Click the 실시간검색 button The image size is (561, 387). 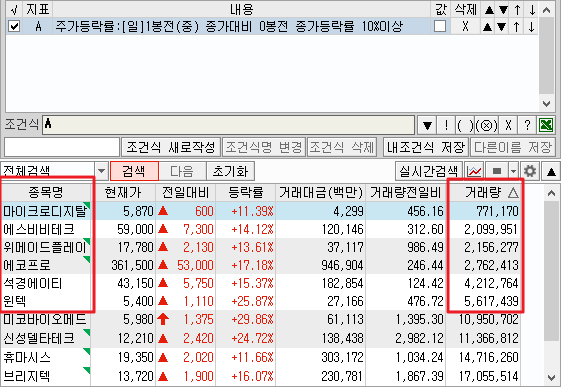(x=429, y=171)
